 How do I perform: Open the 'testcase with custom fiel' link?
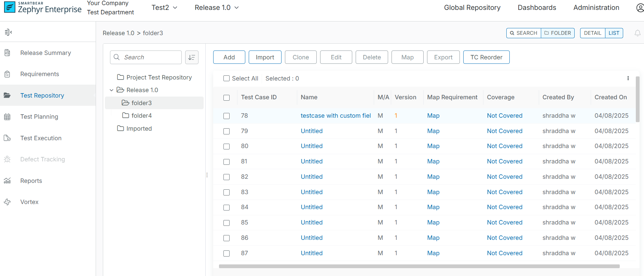335,116
